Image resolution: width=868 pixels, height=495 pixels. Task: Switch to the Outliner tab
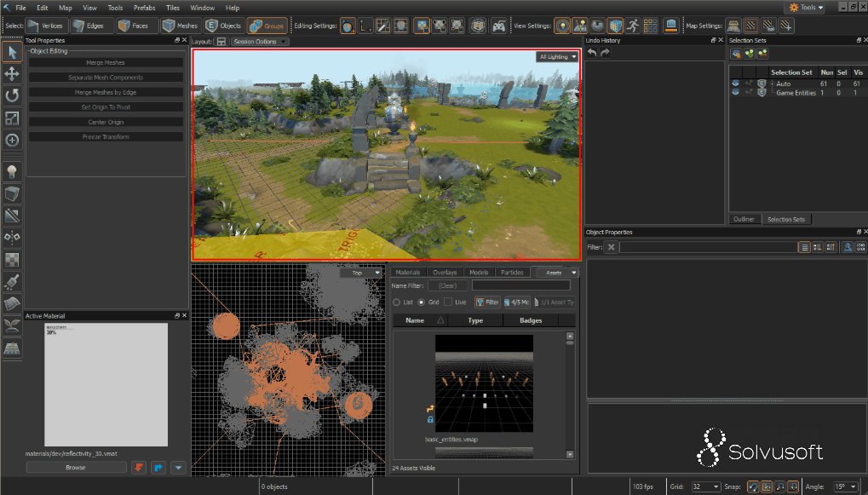point(744,219)
